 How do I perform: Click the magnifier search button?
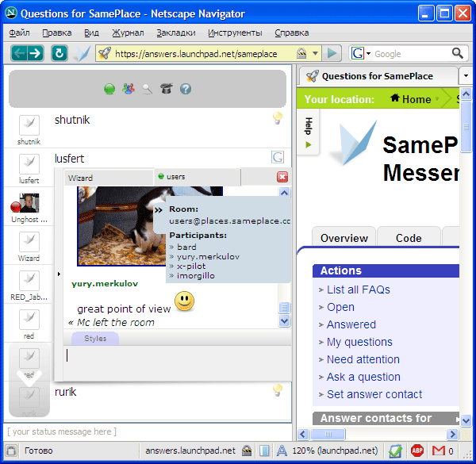click(x=458, y=53)
